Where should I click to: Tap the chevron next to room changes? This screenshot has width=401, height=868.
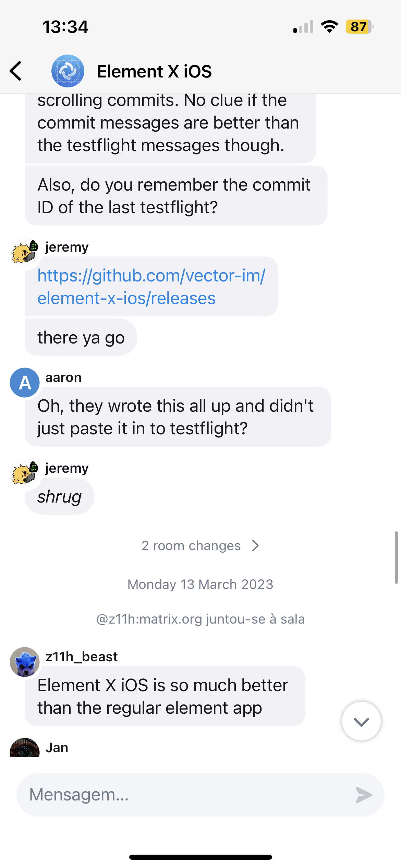coord(255,545)
